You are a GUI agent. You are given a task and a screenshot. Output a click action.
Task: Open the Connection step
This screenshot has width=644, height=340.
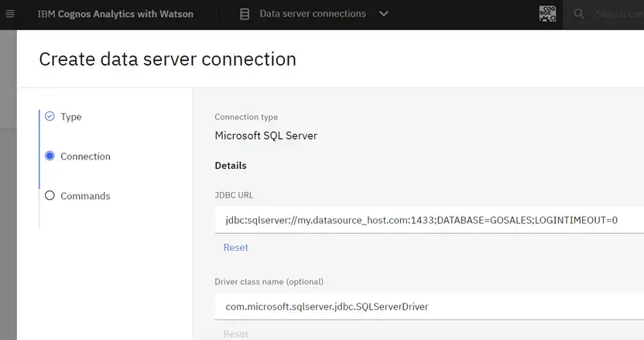tap(85, 156)
